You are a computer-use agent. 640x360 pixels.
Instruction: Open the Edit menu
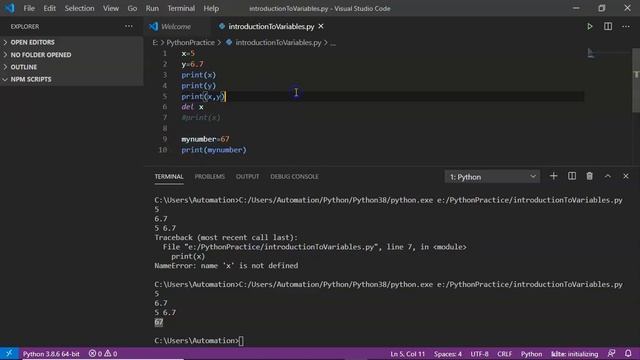click(x=49, y=8)
